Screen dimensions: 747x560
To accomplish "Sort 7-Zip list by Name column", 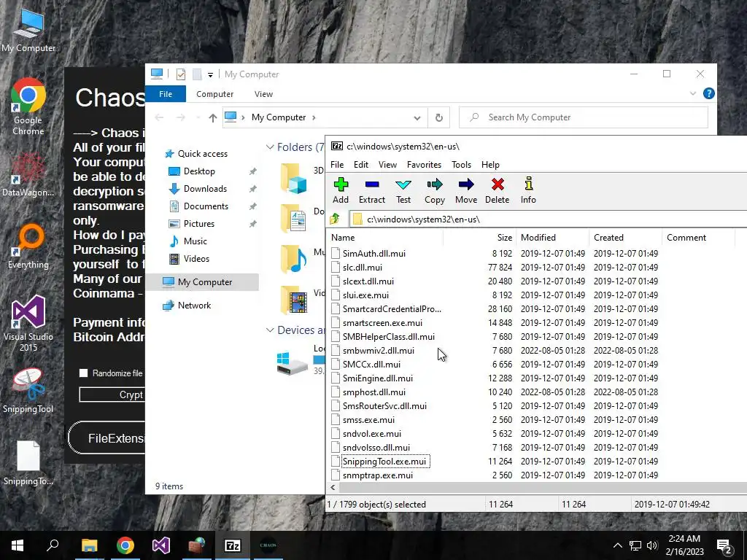I will [385, 238].
